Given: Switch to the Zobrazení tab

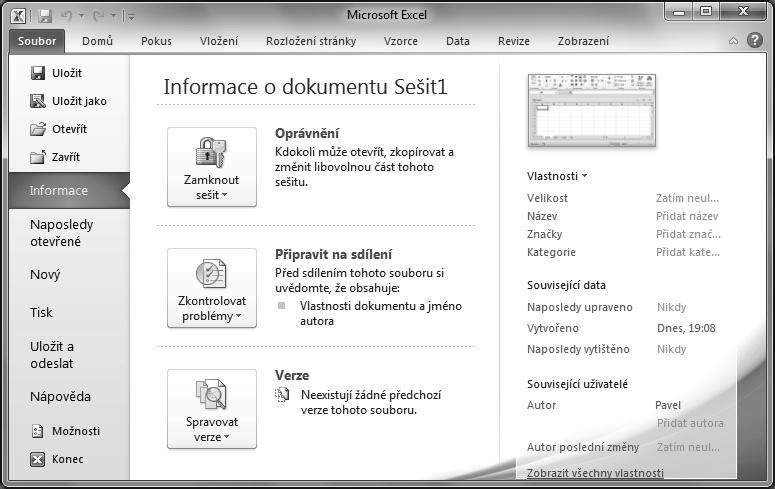Looking at the screenshot, I should coord(583,41).
